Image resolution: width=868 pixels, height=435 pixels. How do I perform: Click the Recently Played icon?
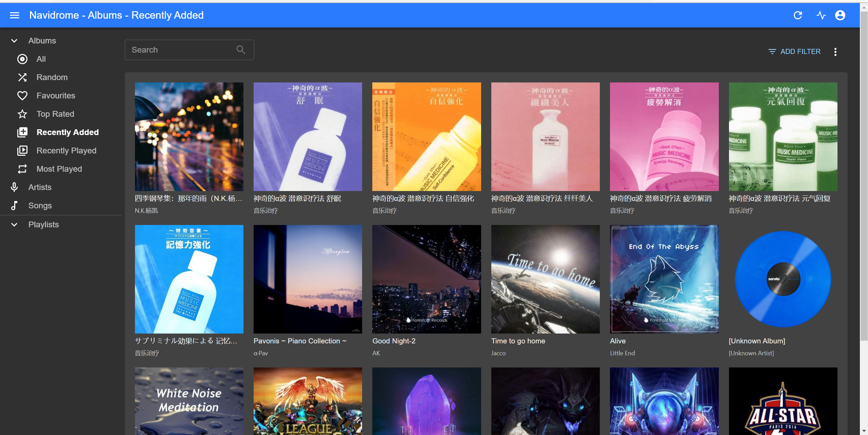pyautogui.click(x=22, y=151)
